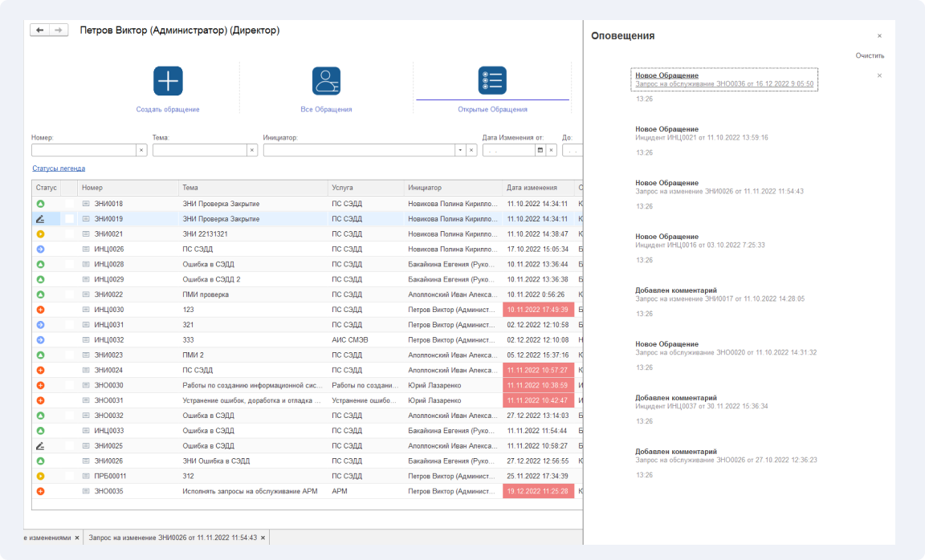Clear the Номер filter field
Viewport: 925px width, 560px height.
tap(141, 150)
